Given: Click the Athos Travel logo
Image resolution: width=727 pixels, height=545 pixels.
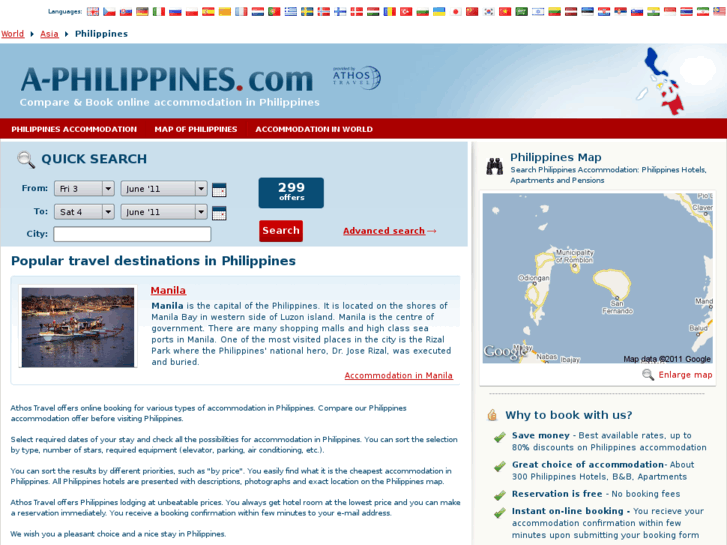Looking at the screenshot, I should [x=357, y=77].
